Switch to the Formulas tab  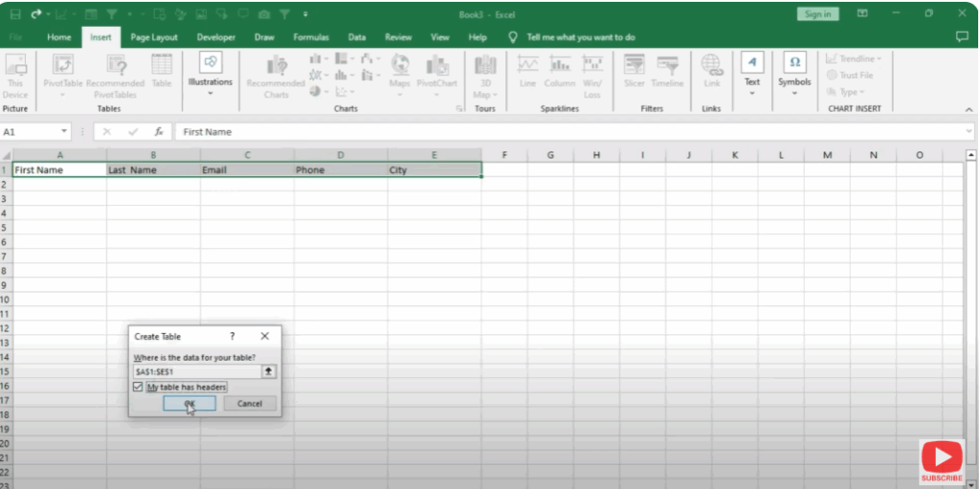311,37
